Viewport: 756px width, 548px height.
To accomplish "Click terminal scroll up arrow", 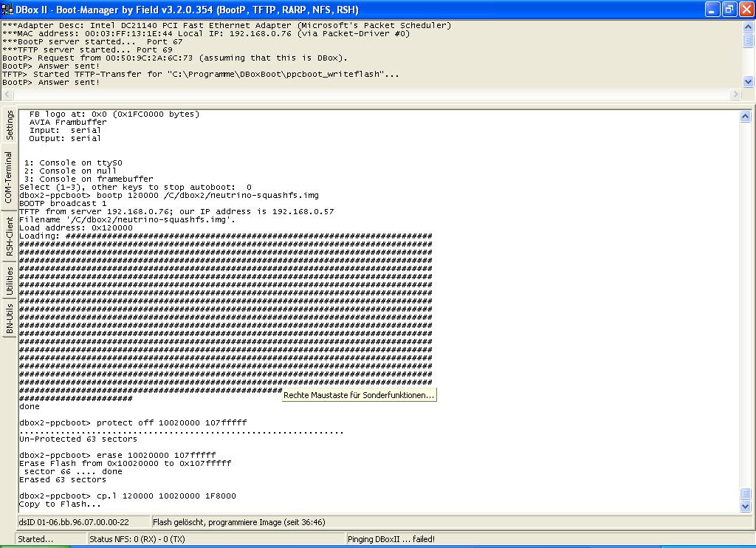I will tap(745, 116).
